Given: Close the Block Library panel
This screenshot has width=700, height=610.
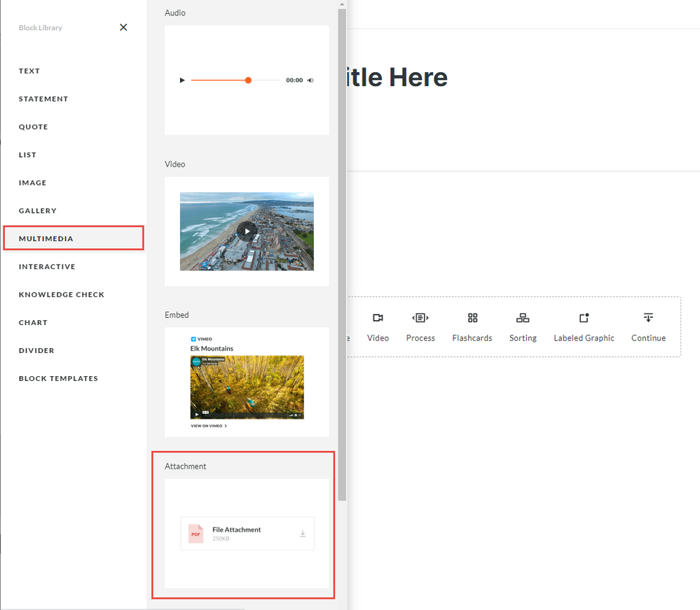Looking at the screenshot, I should pos(123,27).
